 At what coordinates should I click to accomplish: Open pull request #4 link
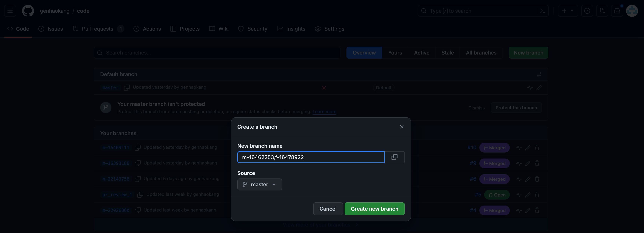point(473,211)
